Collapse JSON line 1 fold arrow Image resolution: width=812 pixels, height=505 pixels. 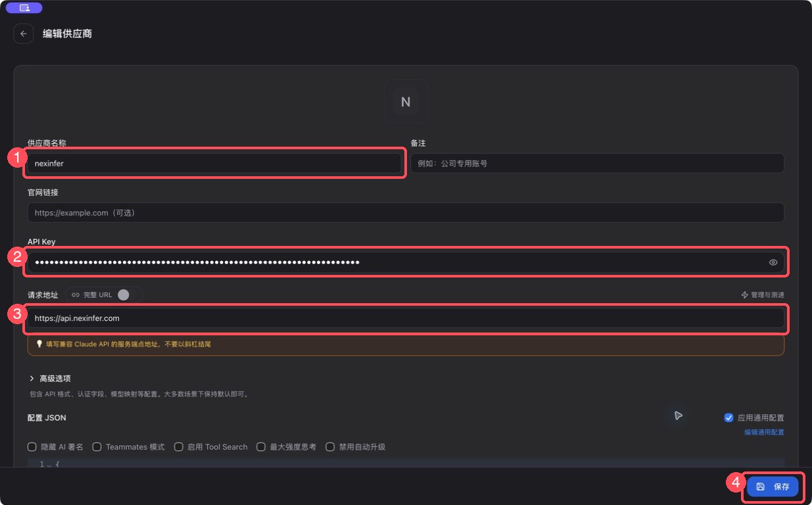pyautogui.click(x=49, y=465)
